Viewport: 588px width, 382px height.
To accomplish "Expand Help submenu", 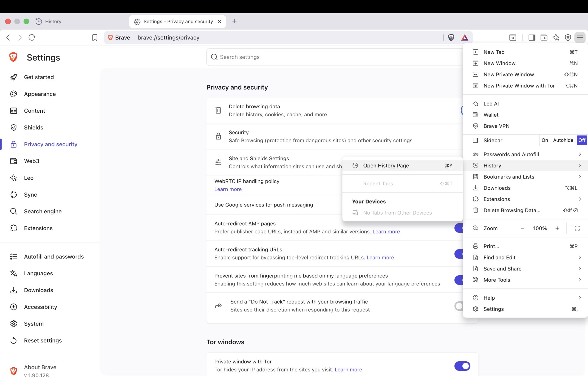I will click(525, 298).
